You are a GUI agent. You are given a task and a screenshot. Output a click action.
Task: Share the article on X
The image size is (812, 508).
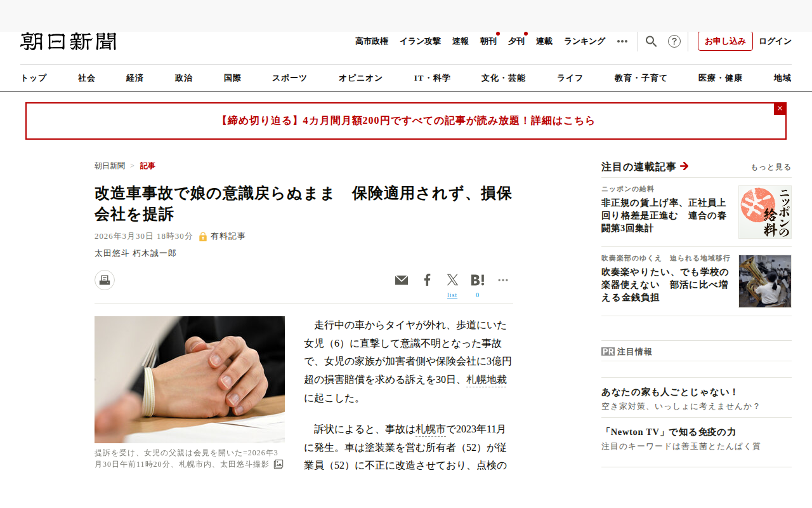(x=452, y=280)
